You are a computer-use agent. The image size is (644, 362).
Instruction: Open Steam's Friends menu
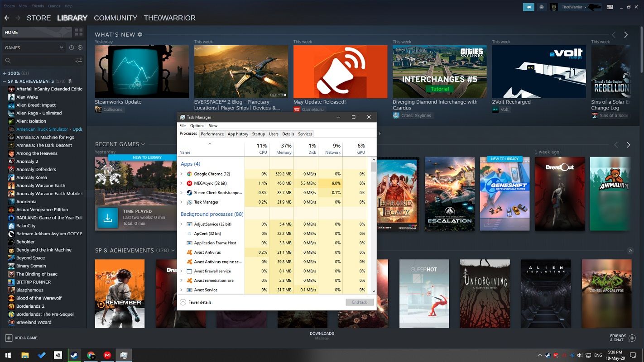pyautogui.click(x=38, y=6)
